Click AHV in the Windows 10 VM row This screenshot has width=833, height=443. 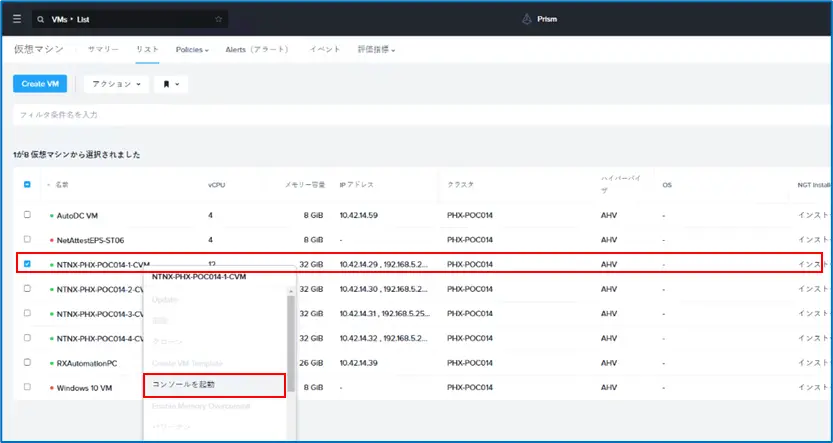point(609,388)
